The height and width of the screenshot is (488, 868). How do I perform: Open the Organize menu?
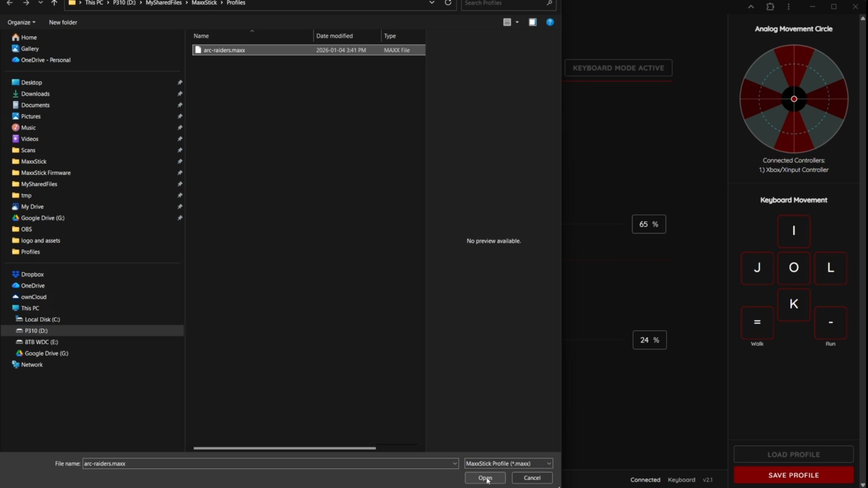[21, 22]
